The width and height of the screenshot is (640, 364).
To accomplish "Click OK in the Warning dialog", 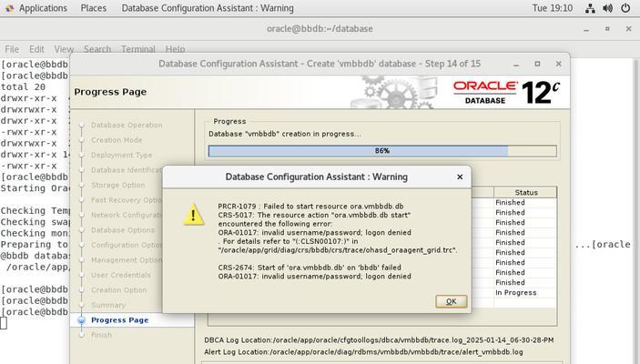I will pos(451,301).
